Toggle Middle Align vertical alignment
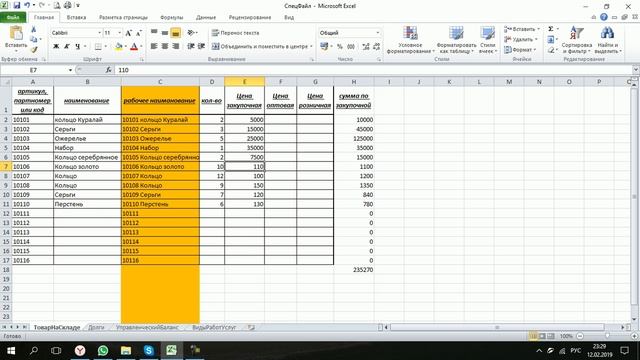 [x=165, y=33]
